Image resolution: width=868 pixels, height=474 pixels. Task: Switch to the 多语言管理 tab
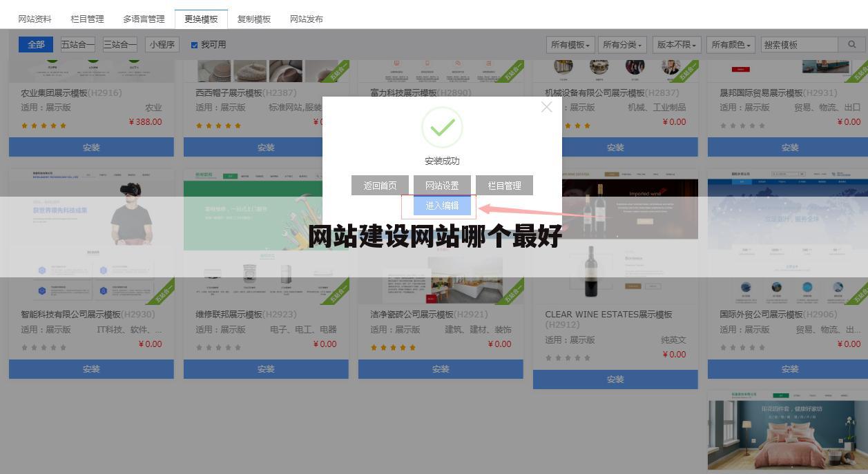[x=144, y=19]
